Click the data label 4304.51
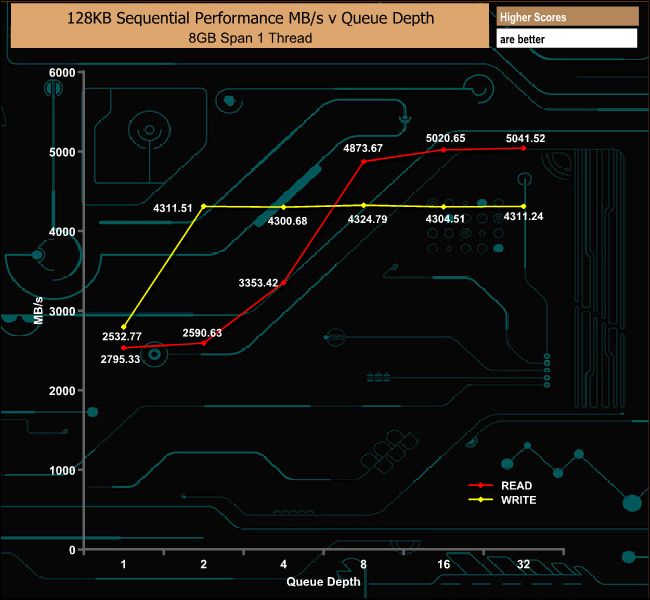650x600 pixels. pos(445,219)
